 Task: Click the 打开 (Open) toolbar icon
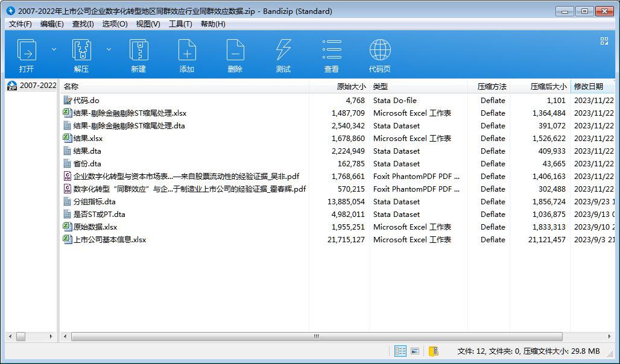pyautogui.click(x=27, y=50)
